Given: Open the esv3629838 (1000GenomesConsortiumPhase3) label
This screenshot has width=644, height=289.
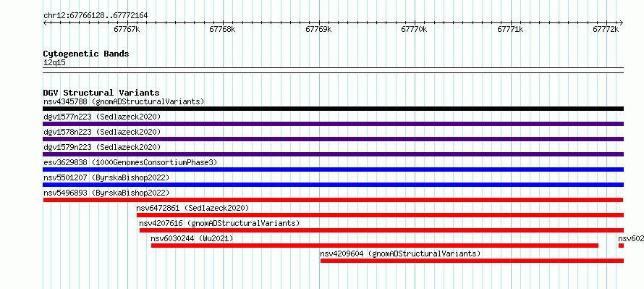Looking at the screenshot, I should [x=130, y=162].
